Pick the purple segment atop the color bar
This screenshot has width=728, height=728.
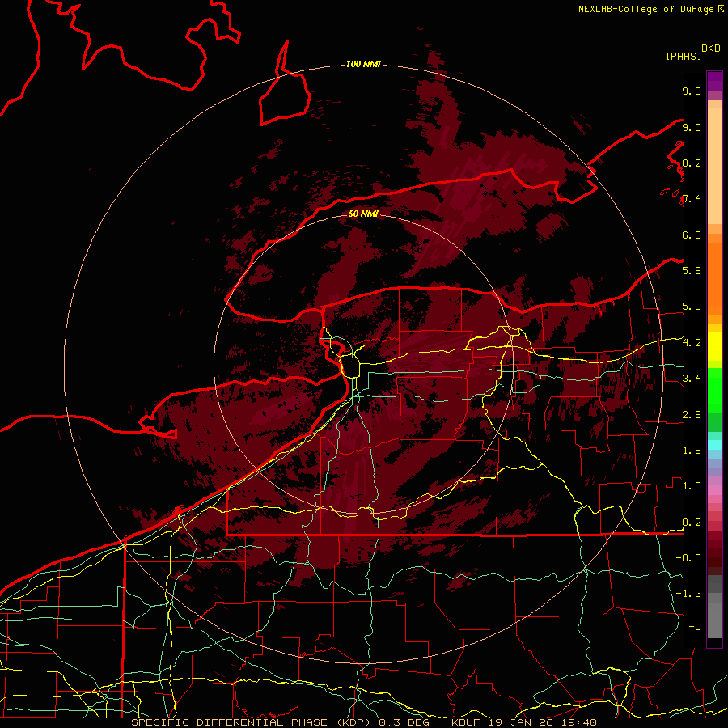pyautogui.click(x=714, y=82)
